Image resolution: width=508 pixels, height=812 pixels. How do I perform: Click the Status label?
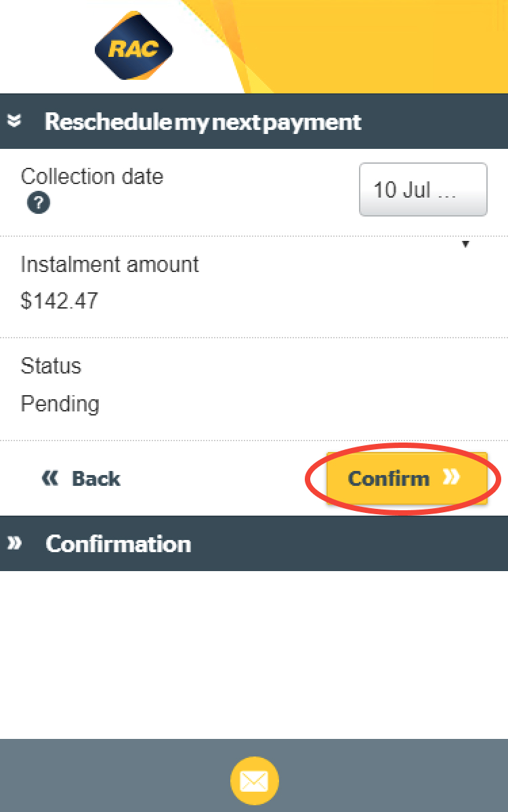click(51, 366)
